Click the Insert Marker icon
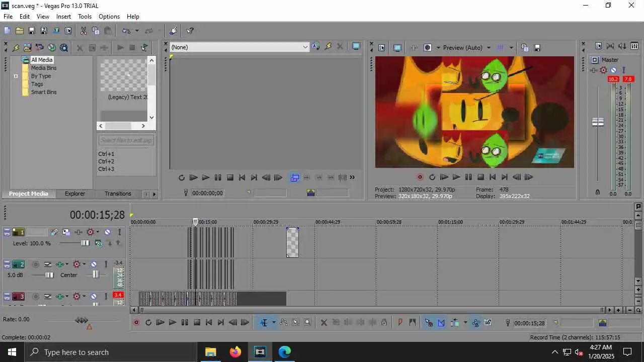Viewport: 644px width, 362px height. (400, 323)
